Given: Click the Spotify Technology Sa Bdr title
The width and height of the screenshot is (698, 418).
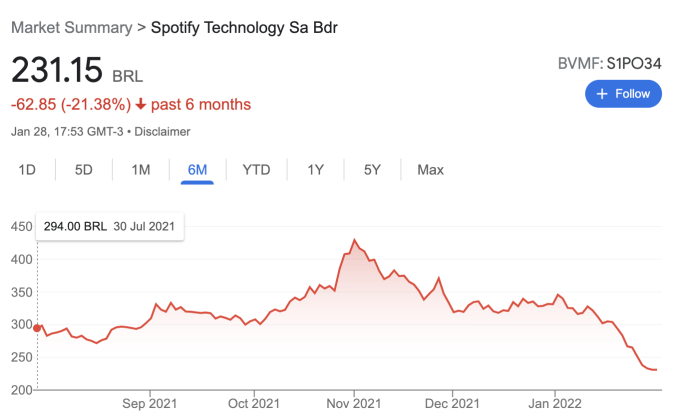Looking at the screenshot, I should [244, 27].
